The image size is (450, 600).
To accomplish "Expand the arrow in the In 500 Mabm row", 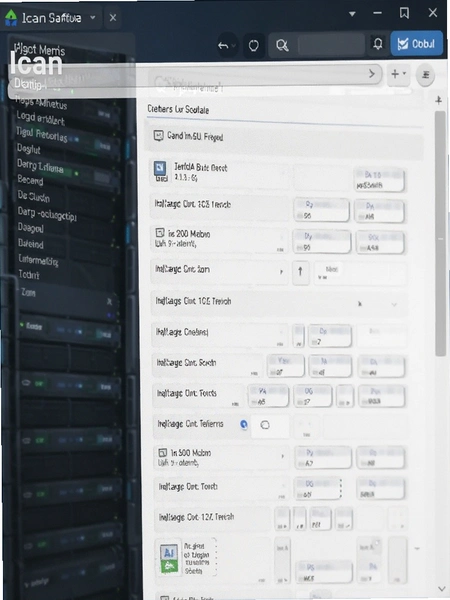I will pyautogui.click(x=283, y=456).
